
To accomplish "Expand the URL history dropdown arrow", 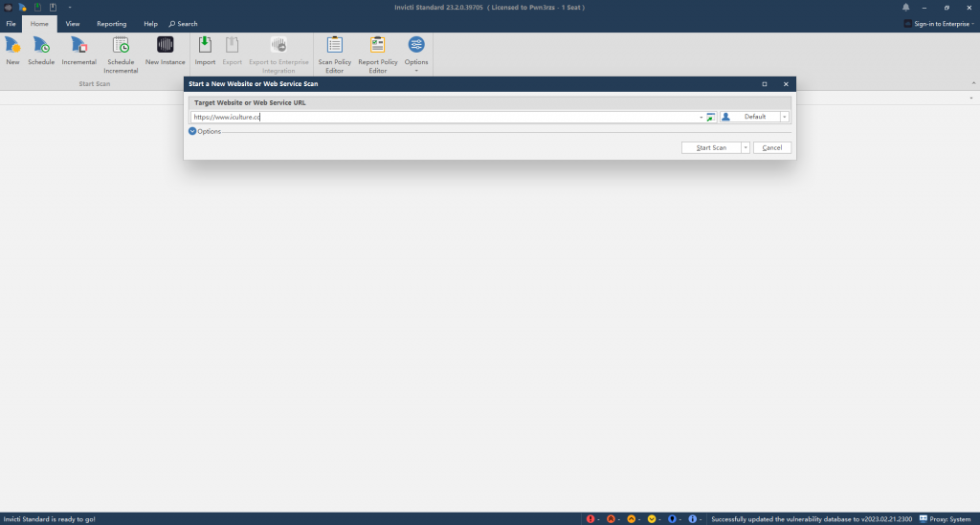I will coord(701,117).
